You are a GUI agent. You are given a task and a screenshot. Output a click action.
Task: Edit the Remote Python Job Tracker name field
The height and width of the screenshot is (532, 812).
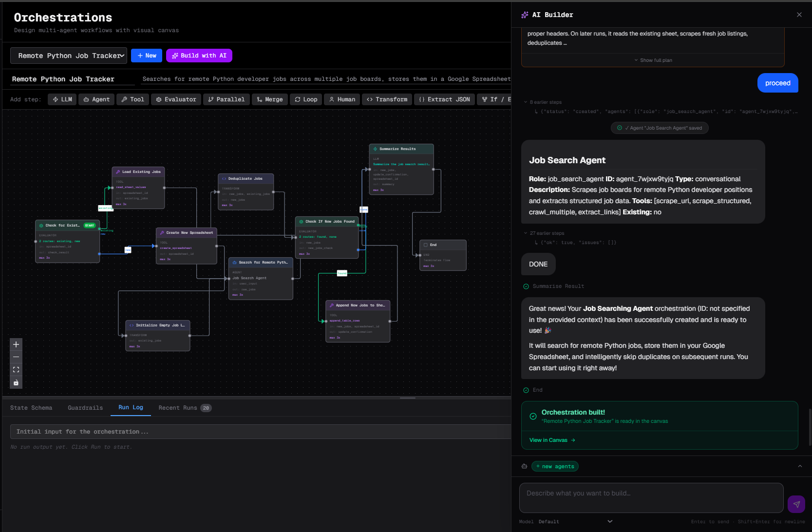pos(72,79)
